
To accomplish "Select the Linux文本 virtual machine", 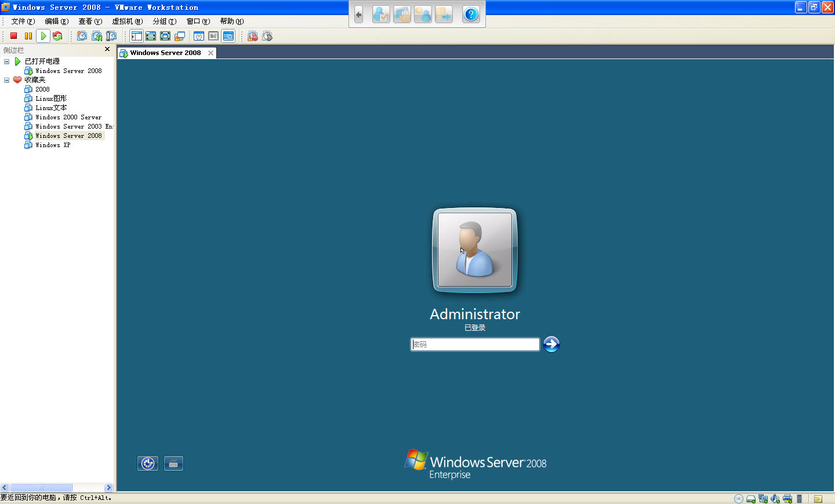I will 51,108.
